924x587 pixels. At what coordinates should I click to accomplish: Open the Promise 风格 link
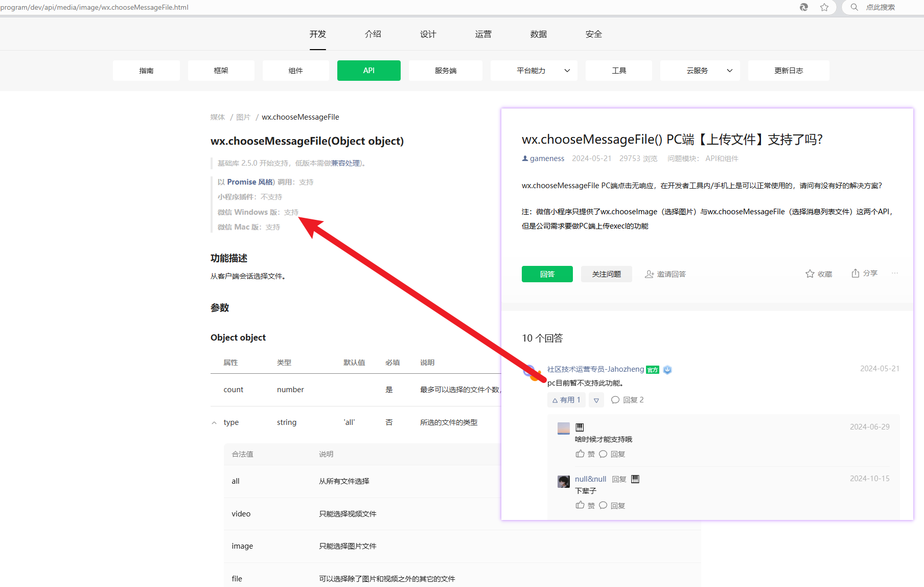[x=250, y=182]
